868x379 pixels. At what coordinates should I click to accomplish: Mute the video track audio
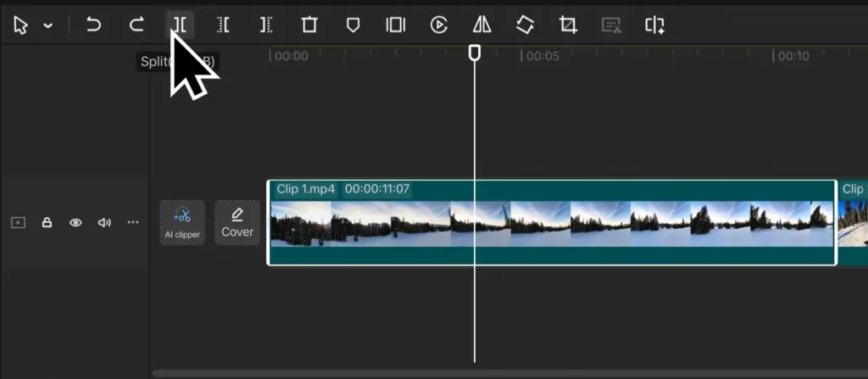tap(104, 223)
